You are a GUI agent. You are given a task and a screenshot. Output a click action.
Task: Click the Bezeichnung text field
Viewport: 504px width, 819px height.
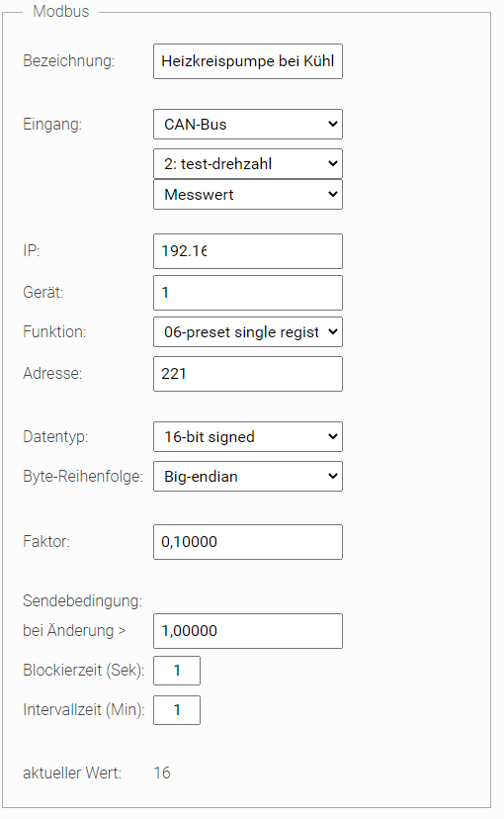[x=248, y=61]
